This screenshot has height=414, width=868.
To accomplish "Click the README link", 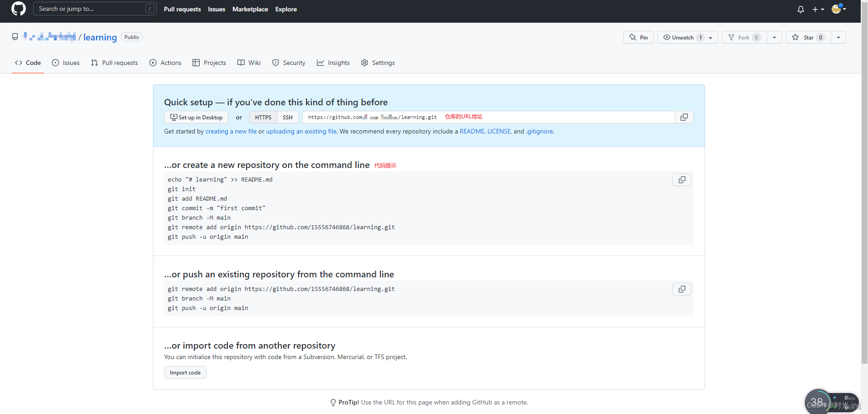I will tap(472, 131).
